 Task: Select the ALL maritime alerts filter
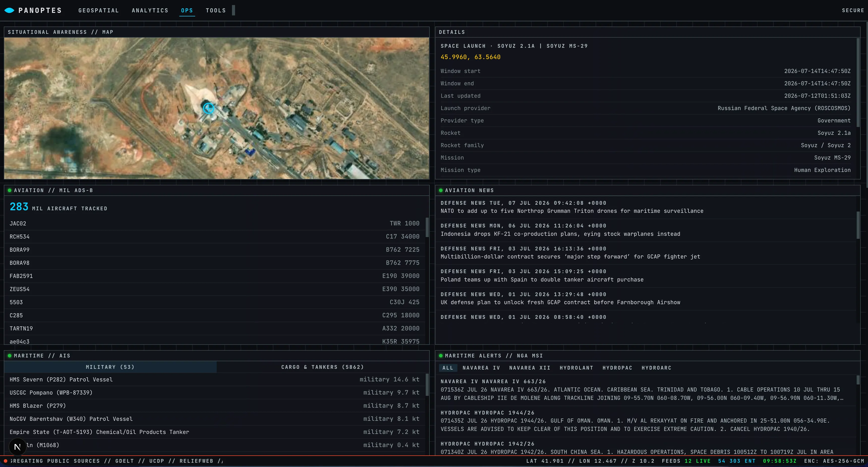(x=448, y=368)
